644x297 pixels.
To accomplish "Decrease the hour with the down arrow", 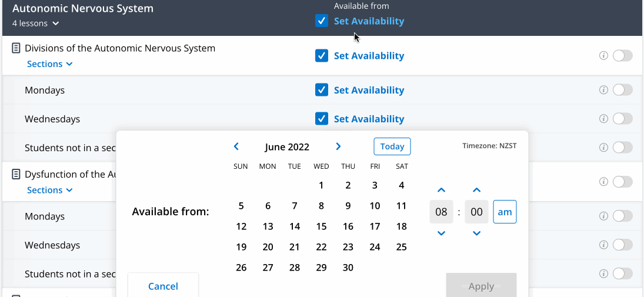I will [x=441, y=233].
